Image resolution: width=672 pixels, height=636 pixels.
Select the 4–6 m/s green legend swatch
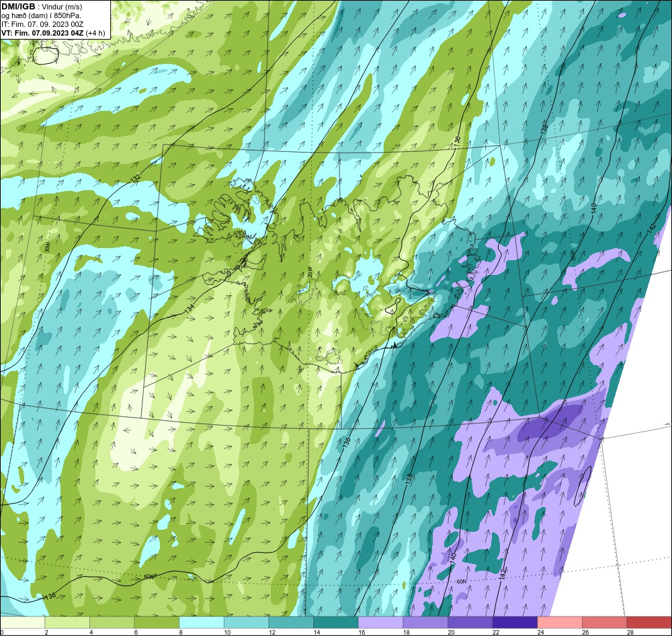click(x=112, y=622)
